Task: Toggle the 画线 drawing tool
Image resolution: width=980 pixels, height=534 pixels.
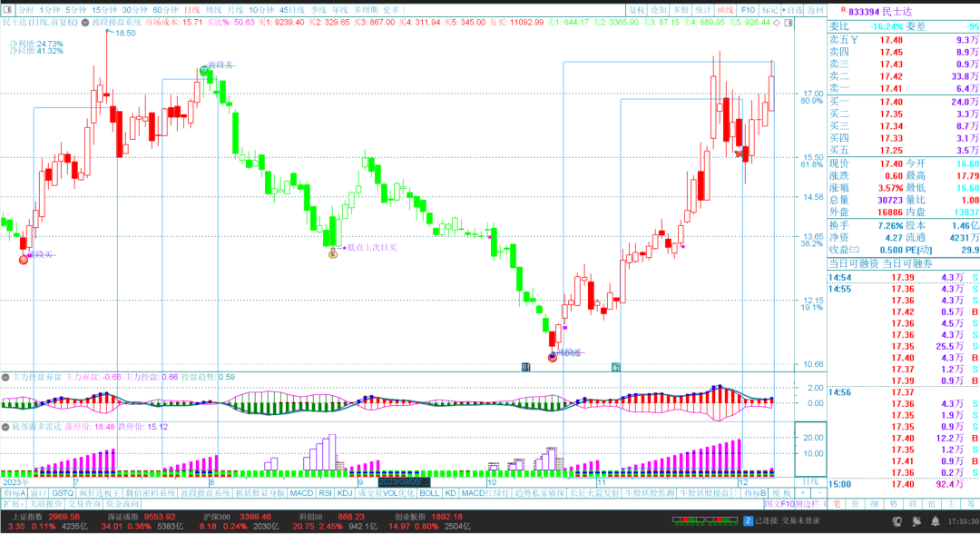Action: [725, 10]
